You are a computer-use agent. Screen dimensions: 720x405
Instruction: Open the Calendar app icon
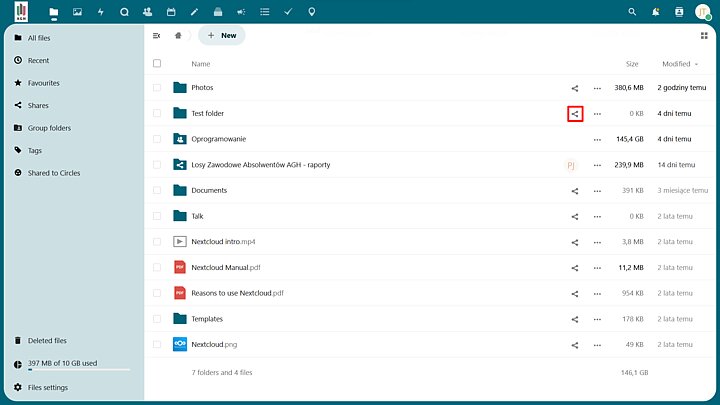pos(171,12)
